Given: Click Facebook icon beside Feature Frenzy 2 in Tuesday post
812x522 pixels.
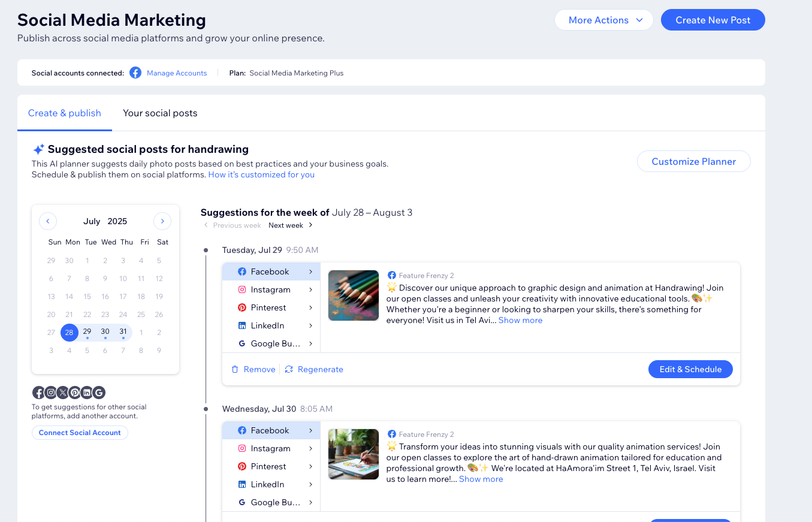Looking at the screenshot, I should coord(391,275).
